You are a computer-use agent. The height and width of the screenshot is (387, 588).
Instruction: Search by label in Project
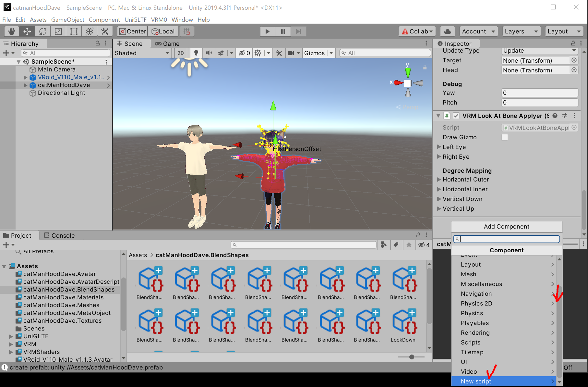(x=396, y=245)
